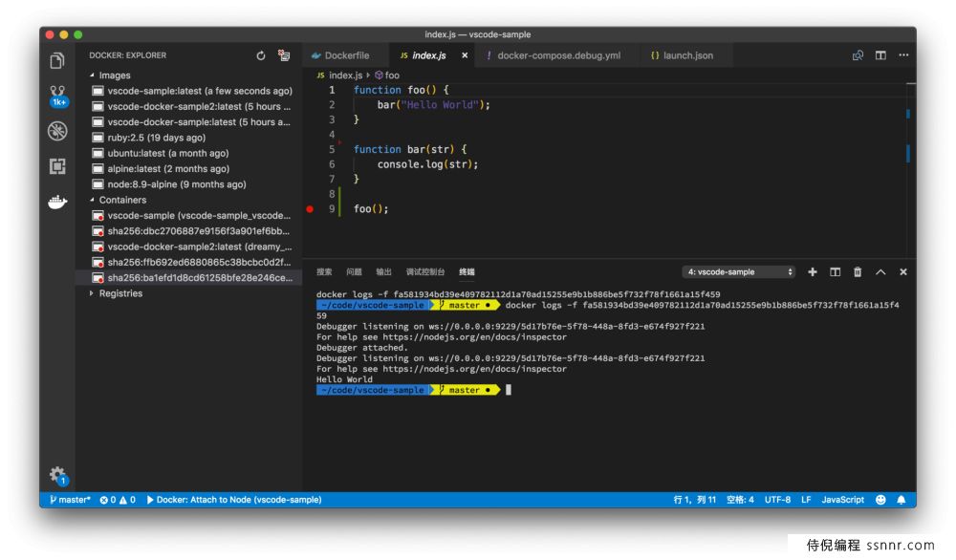Open the Extensions view

pyautogui.click(x=57, y=165)
